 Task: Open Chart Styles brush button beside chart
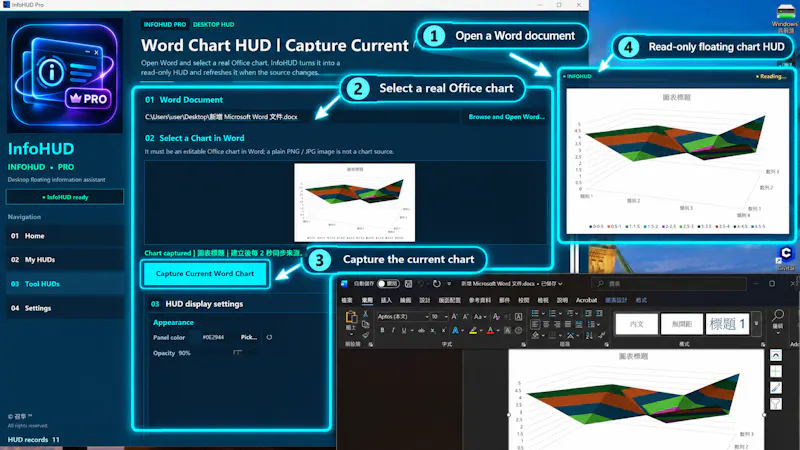pos(776,388)
